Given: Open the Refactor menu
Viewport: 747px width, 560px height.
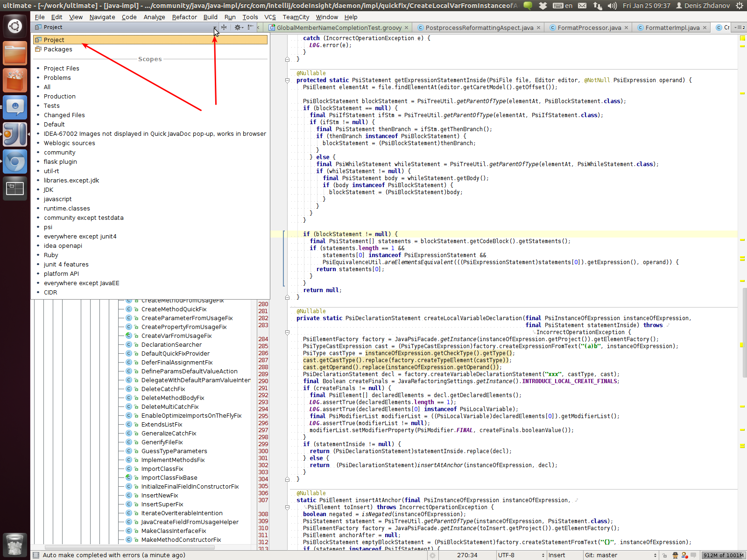Looking at the screenshot, I should coord(184,17).
